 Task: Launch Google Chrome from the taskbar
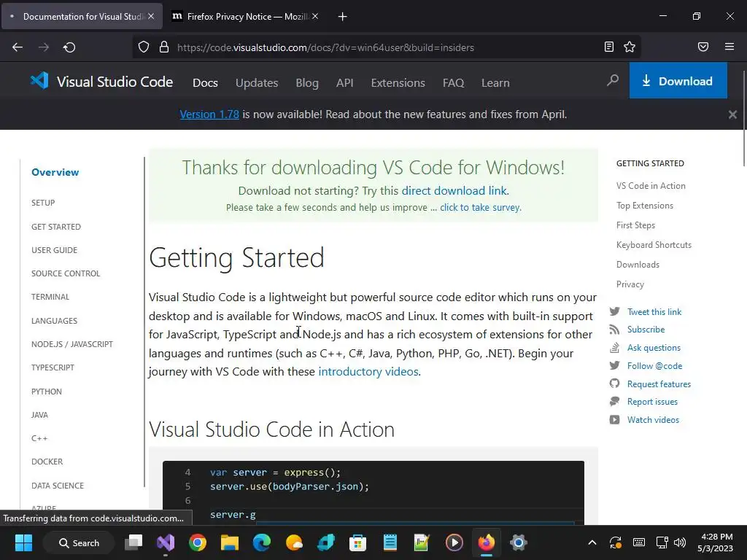198,542
